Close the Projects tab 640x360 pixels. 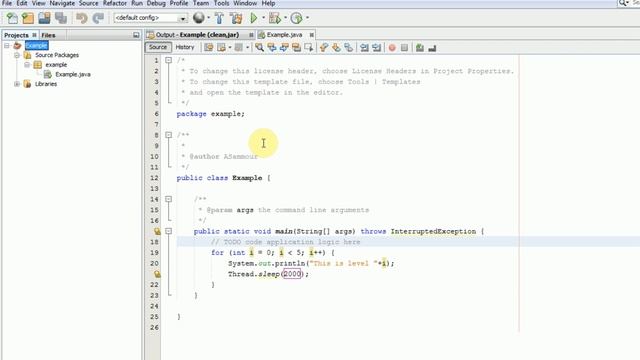tap(34, 35)
